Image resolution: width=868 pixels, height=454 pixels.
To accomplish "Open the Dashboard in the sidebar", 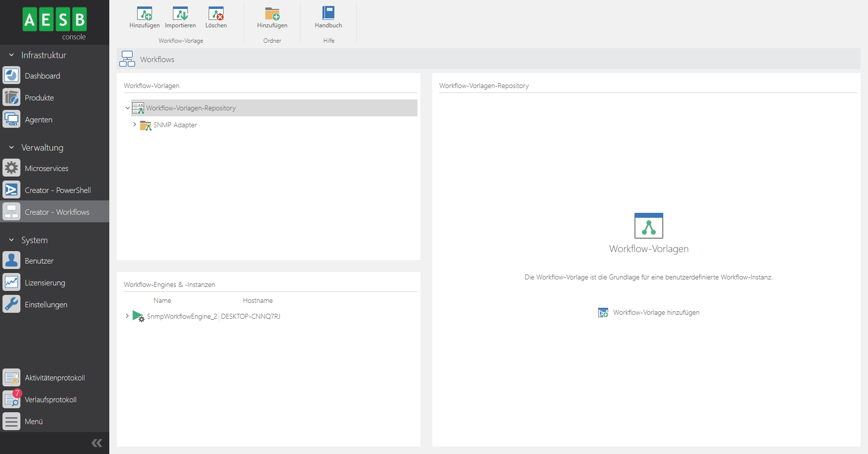I will coord(42,76).
